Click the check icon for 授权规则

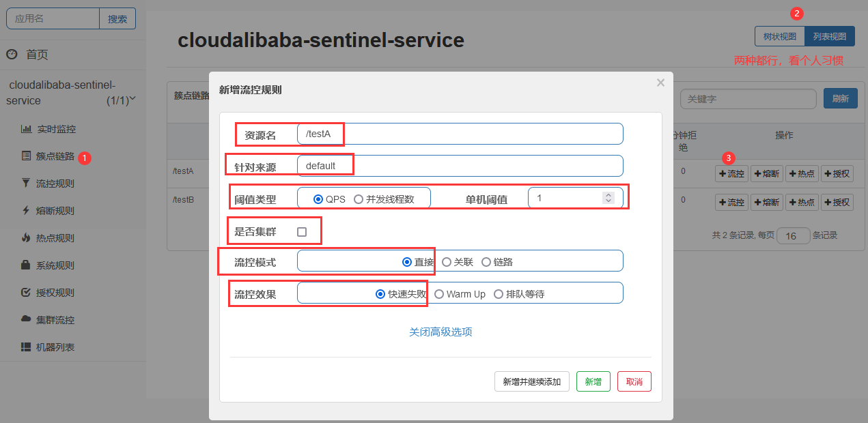pos(26,293)
